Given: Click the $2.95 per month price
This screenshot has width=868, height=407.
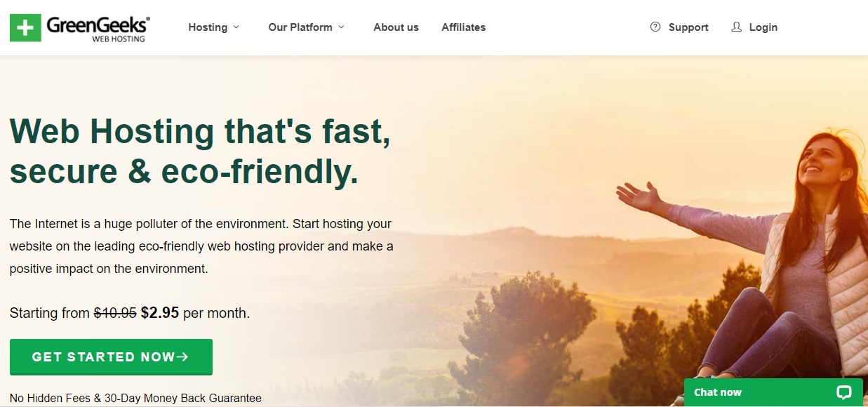Looking at the screenshot, I should [195, 313].
